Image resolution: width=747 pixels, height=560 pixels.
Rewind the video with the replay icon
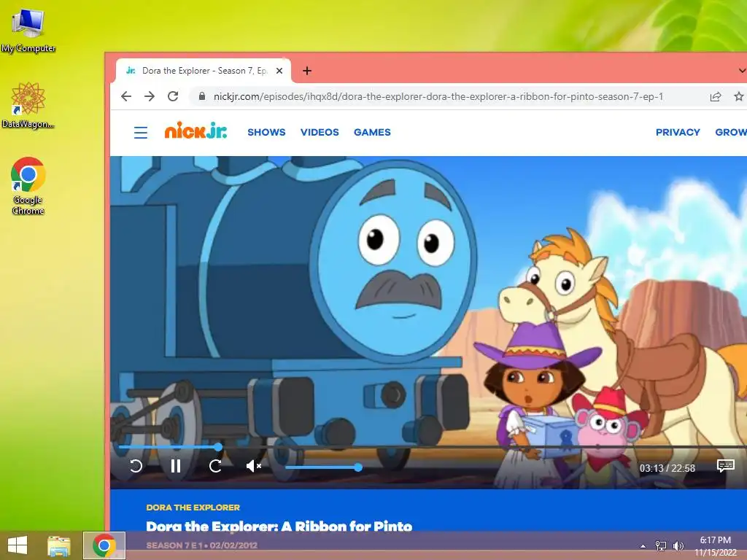[x=136, y=466]
